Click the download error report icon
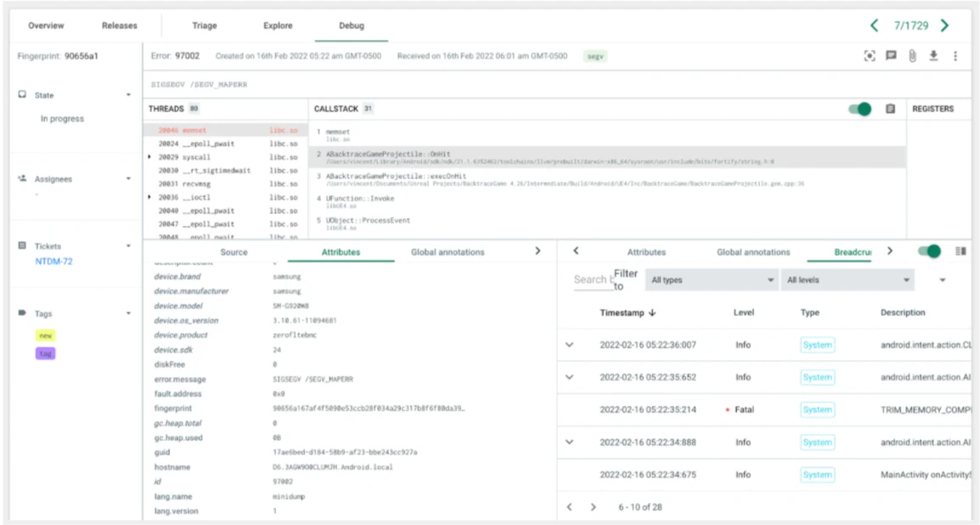Viewport: 980px width, 525px height. [934, 57]
